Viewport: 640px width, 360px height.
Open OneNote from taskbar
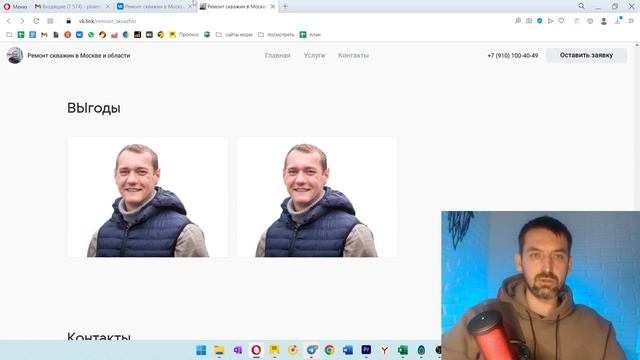(238, 350)
